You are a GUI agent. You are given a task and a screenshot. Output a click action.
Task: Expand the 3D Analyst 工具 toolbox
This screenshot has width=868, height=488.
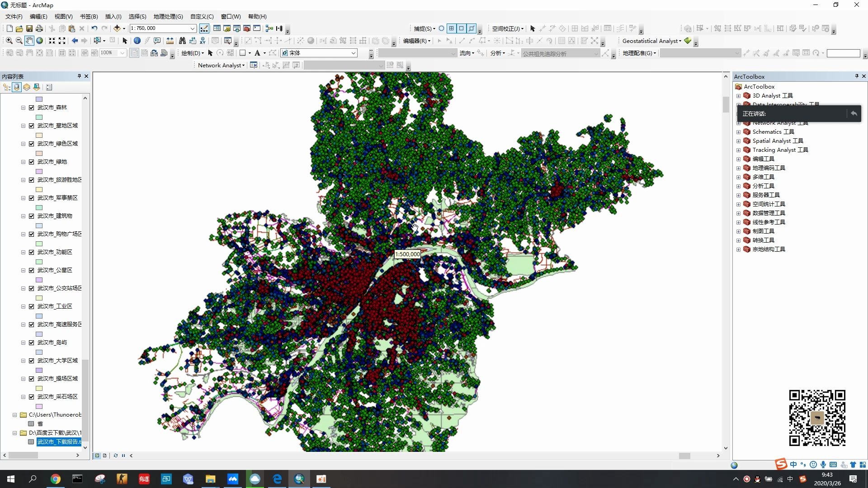click(x=738, y=96)
